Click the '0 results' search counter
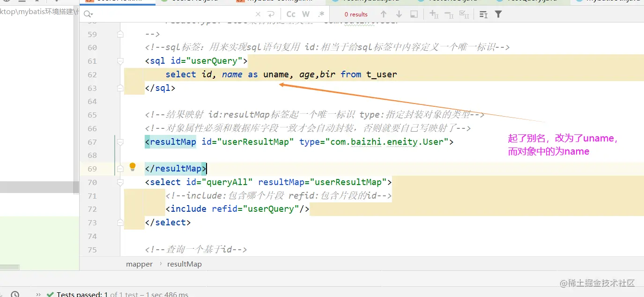The image size is (644, 297). (x=356, y=15)
